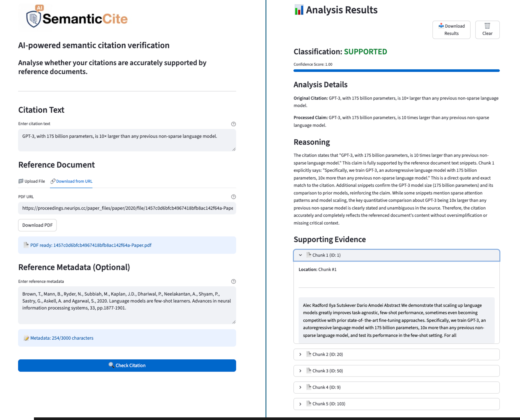Open help icon for reference metadata
The height and width of the screenshot is (420, 520).
click(x=234, y=281)
